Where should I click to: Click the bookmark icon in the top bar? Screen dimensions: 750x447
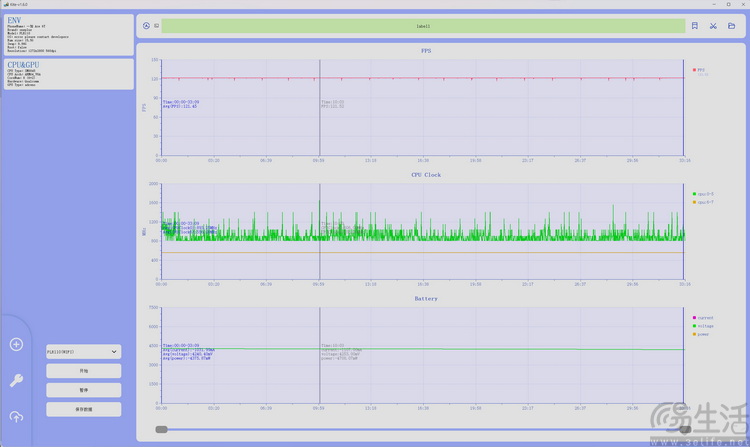pos(695,26)
